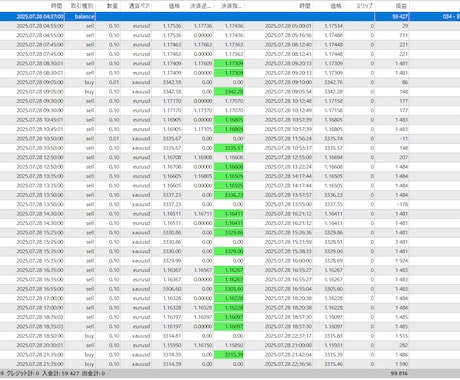Click the stop loss value 1.16397
The image size is (460, 380).
[203, 317]
